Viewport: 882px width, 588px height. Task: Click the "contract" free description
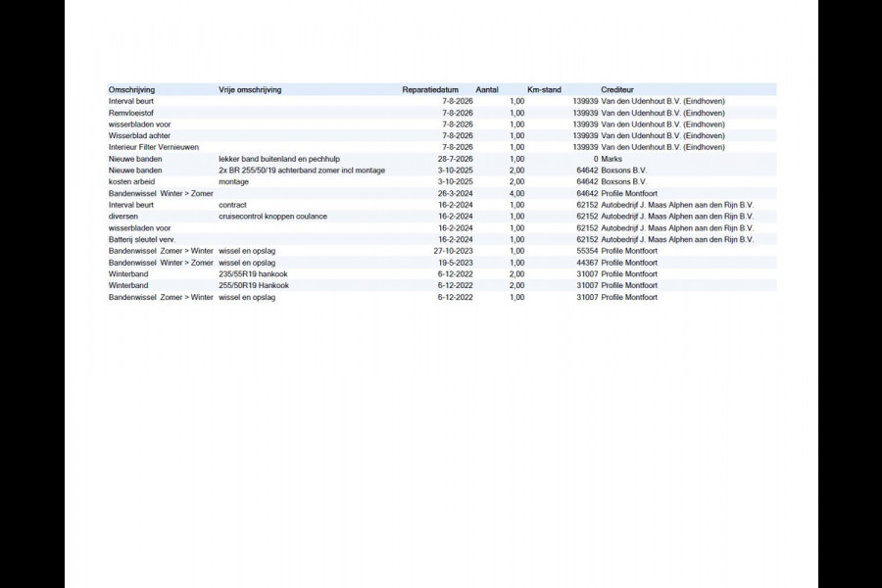[232, 205]
